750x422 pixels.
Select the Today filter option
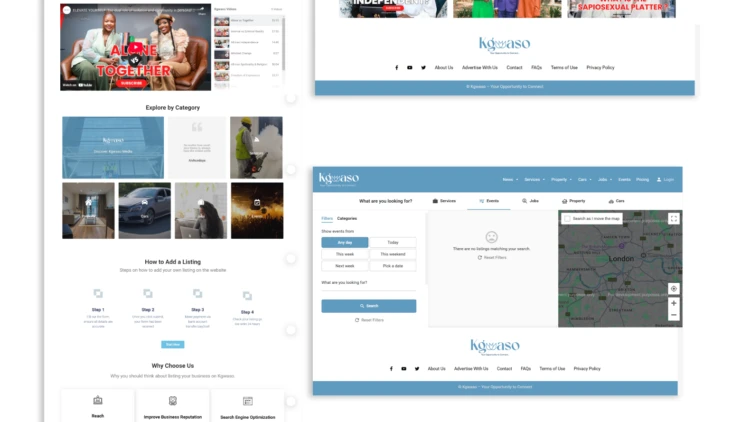tap(393, 243)
